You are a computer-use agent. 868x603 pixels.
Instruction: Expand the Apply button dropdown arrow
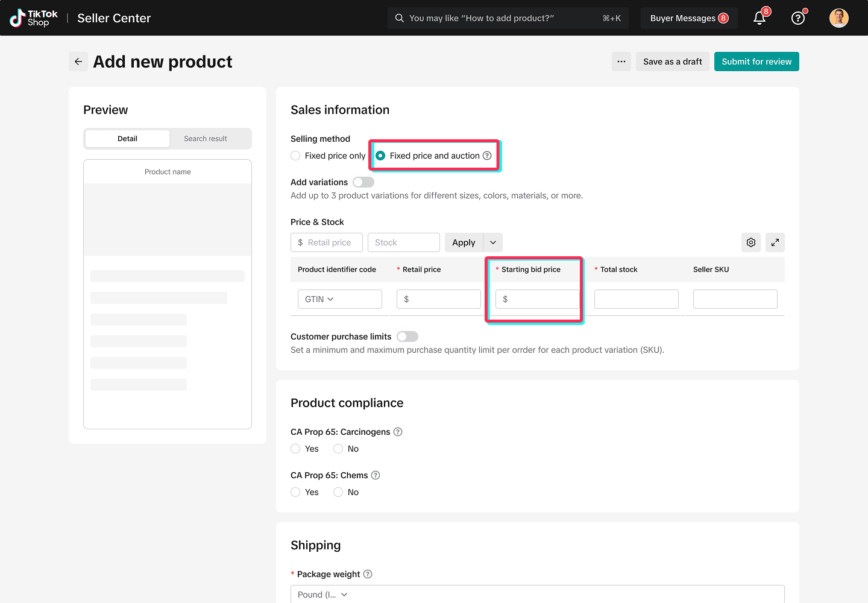coord(493,242)
